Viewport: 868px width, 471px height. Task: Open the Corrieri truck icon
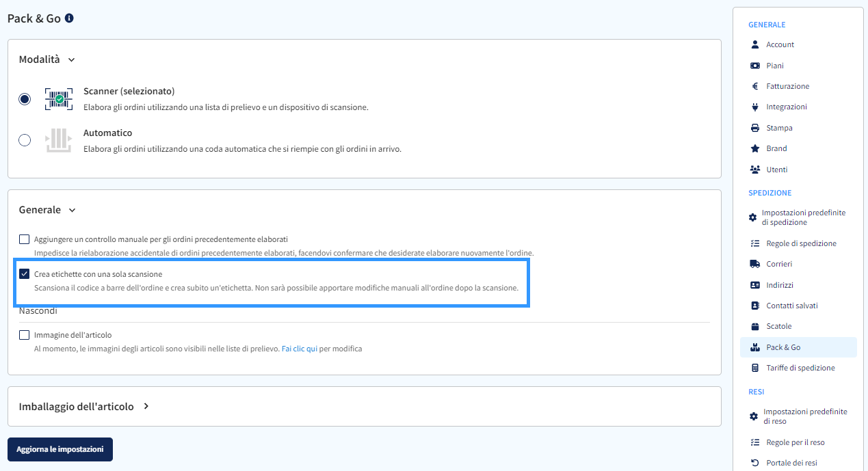click(754, 264)
